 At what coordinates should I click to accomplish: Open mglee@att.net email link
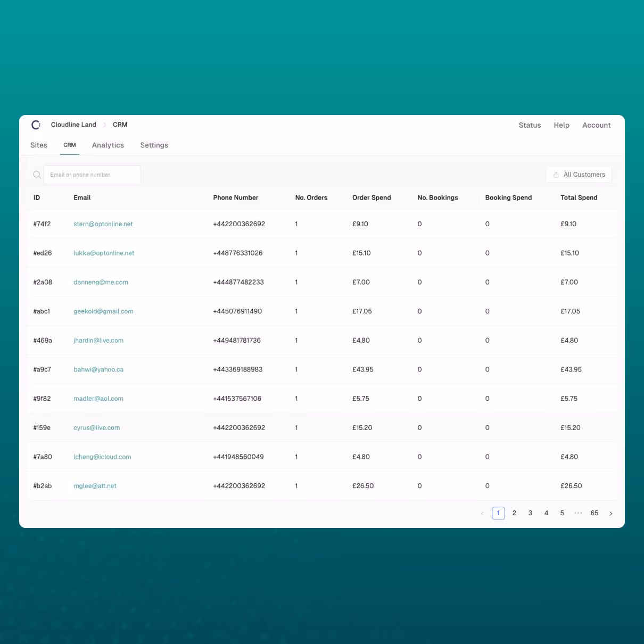click(x=95, y=486)
